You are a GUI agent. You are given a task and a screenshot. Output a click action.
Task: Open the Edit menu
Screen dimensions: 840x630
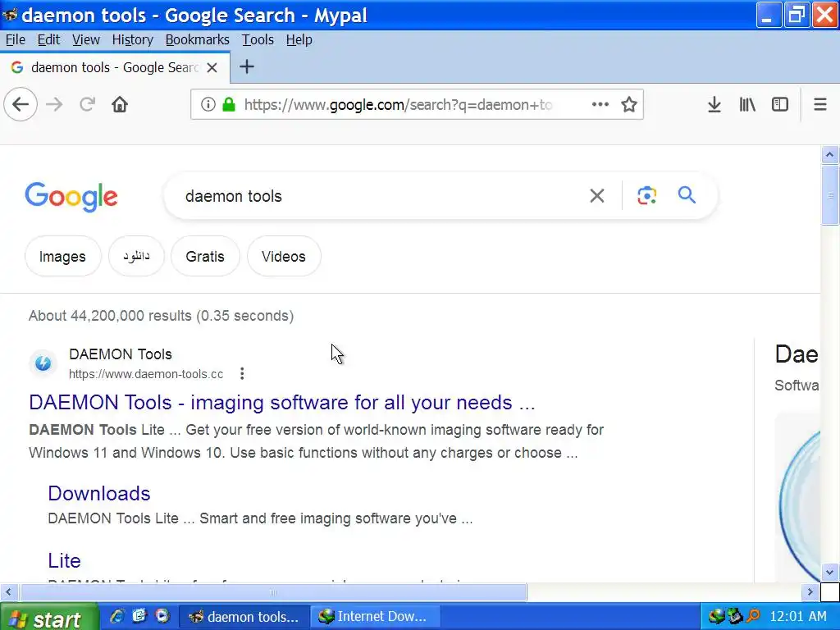pyautogui.click(x=48, y=39)
